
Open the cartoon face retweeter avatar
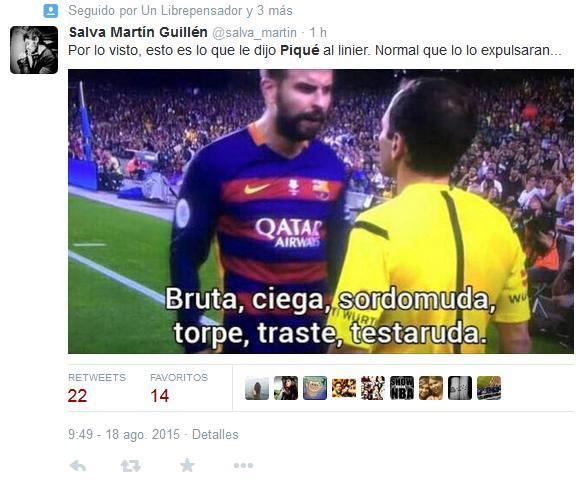coord(315,388)
